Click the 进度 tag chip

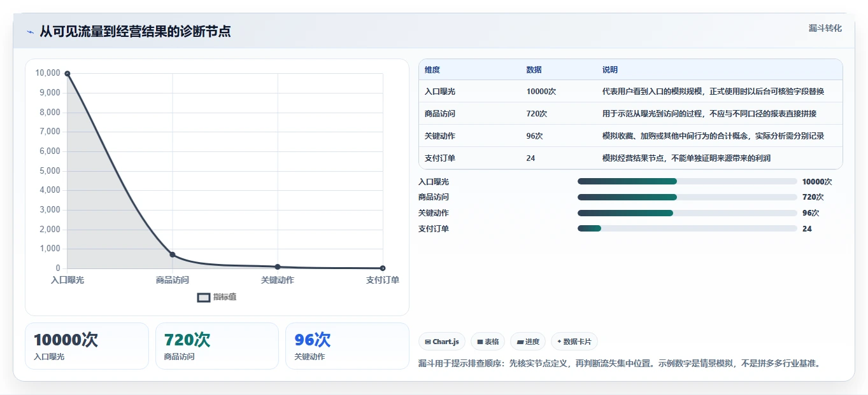click(x=528, y=342)
